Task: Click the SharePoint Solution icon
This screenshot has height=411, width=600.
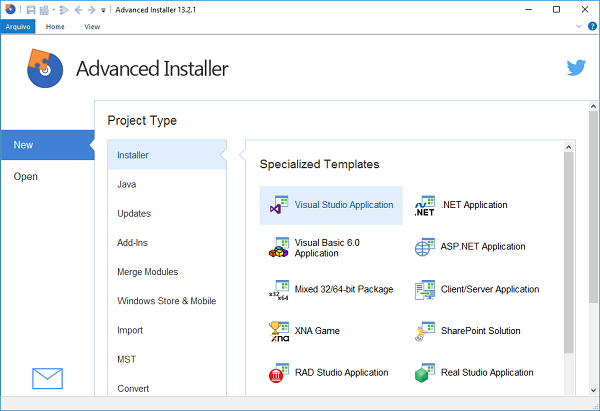Action: tap(424, 330)
